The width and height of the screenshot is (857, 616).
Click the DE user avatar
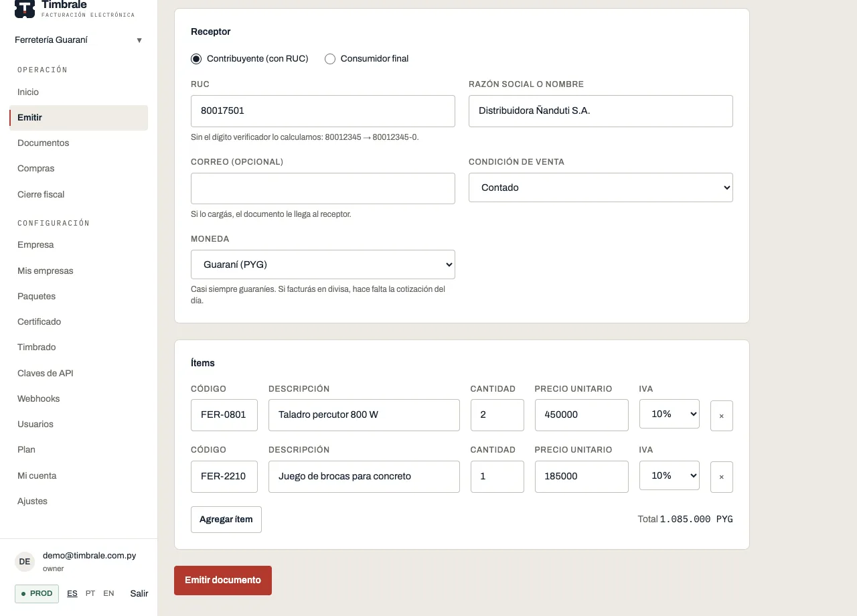tap(25, 561)
